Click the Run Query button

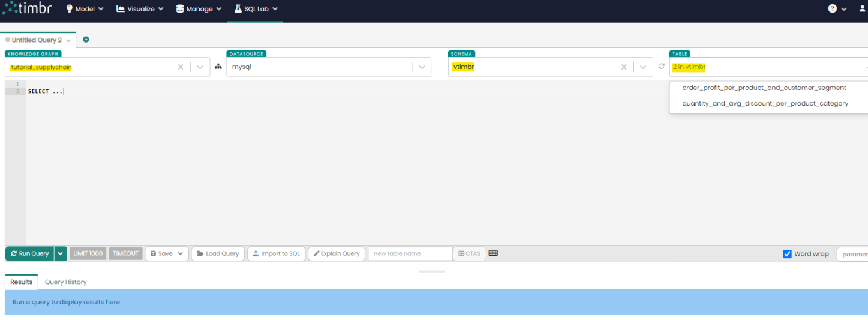[x=30, y=253]
